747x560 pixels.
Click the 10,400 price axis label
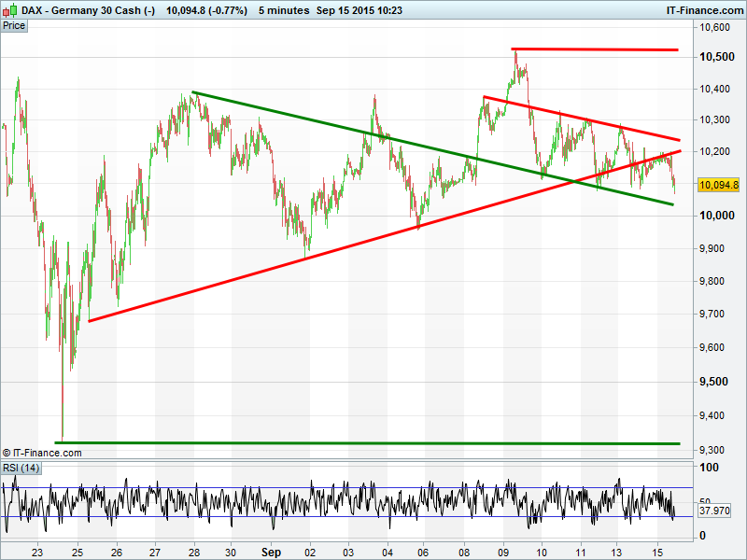[x=714, y=89]
